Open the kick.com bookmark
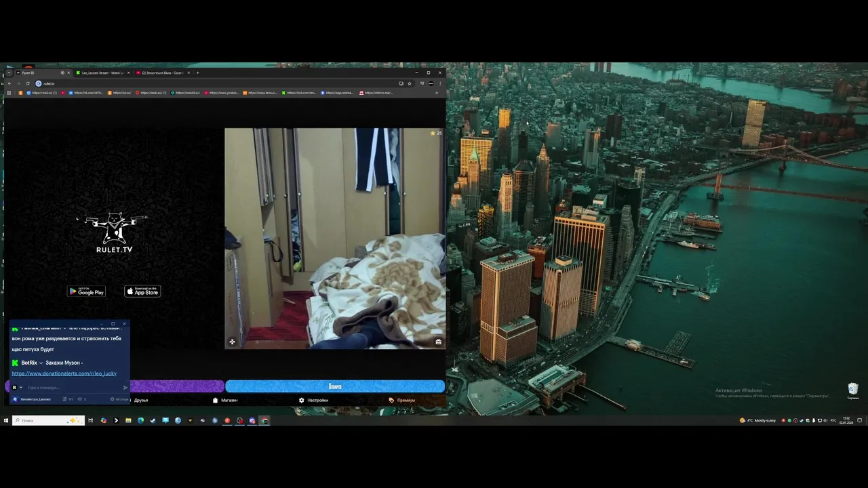 299,93
